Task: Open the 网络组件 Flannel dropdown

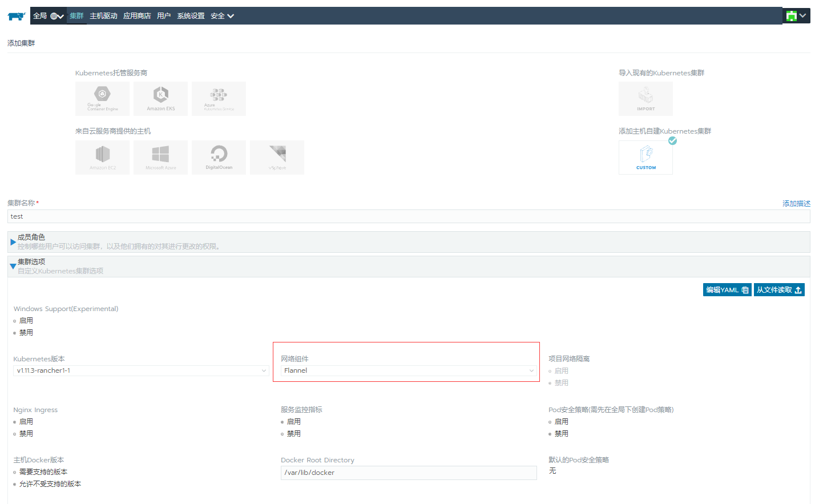Action: (x=409, y=370)
